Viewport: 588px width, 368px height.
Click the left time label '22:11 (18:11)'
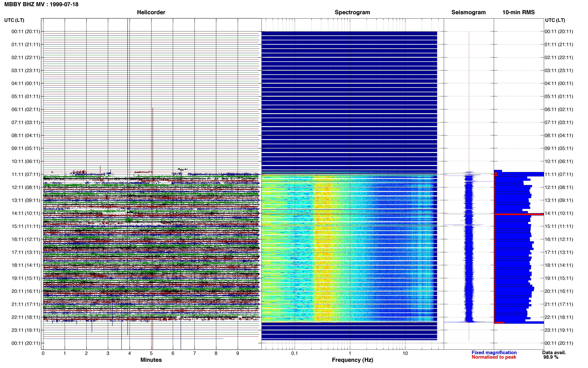(x=26, y=317)
